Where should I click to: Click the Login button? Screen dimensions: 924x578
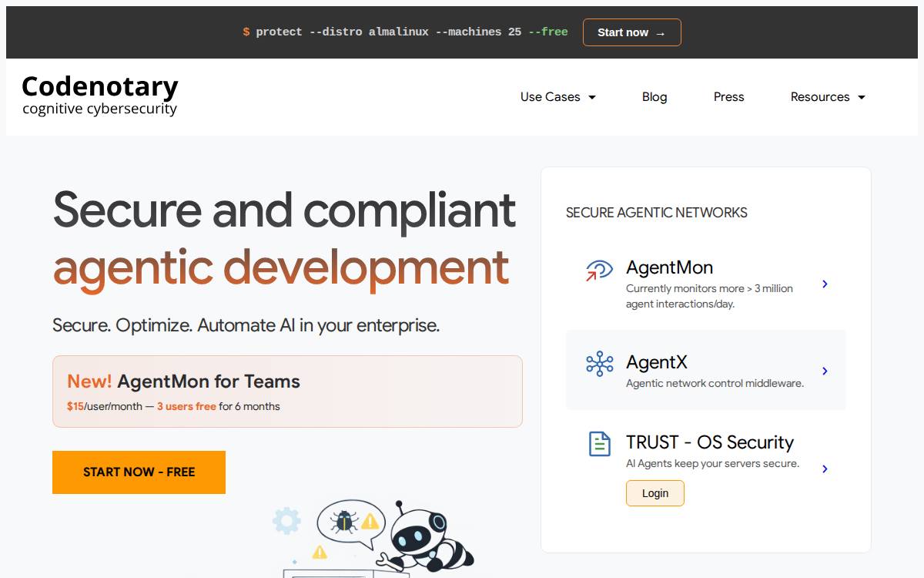pyautogui.click(x=655, y=493)
